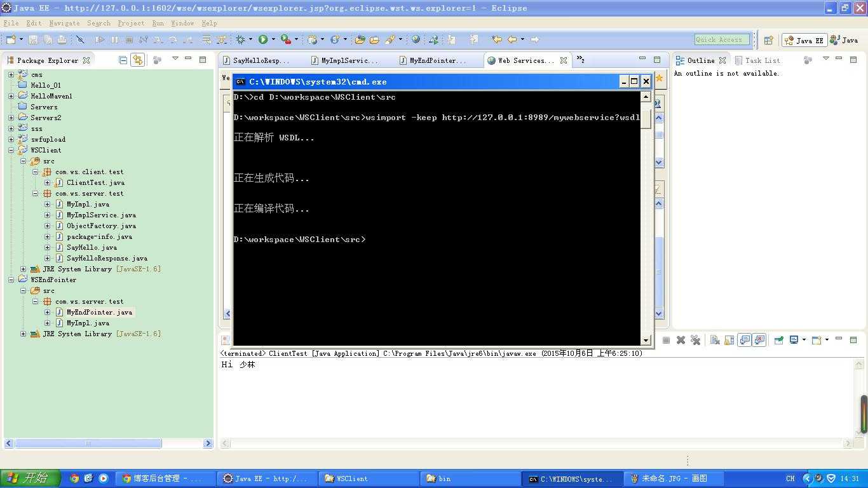Close the Package Explorer tab with X
The height and width of the screenshot is (488, 868).
click(86, 60)
